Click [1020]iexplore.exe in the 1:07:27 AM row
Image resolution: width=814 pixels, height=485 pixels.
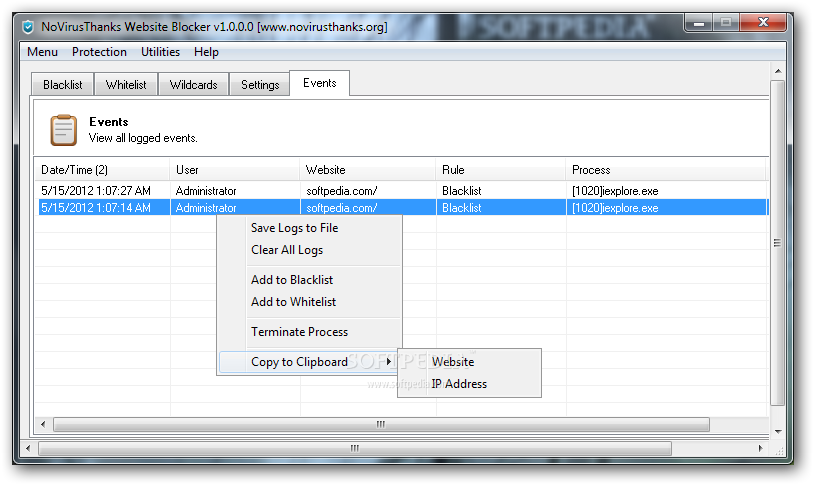click(x=615, y=191)
